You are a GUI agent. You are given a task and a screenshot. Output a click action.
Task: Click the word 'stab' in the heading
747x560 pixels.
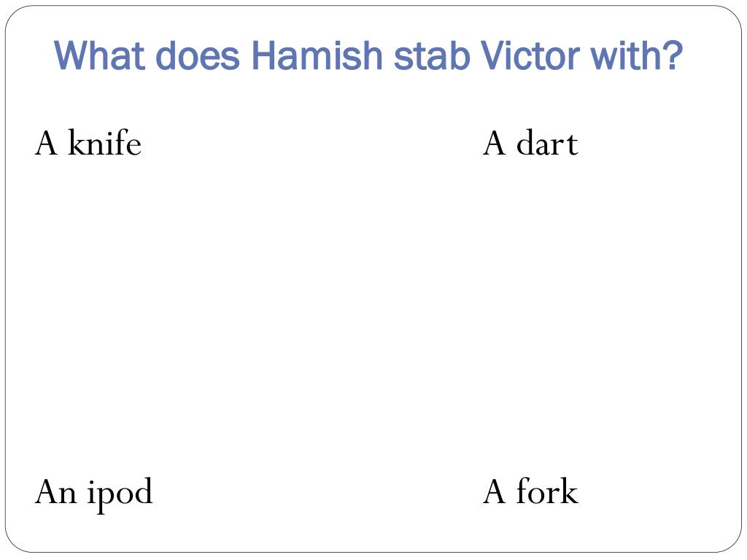tap(432, 55)
